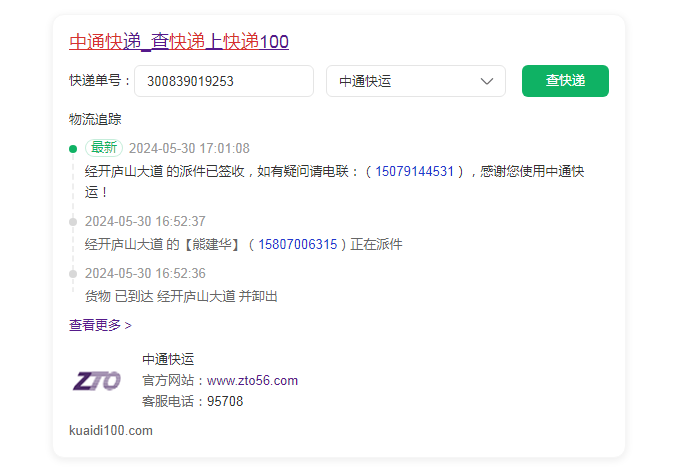
Task: Open the 查看更多 link
Action: (x=100, y=325)
